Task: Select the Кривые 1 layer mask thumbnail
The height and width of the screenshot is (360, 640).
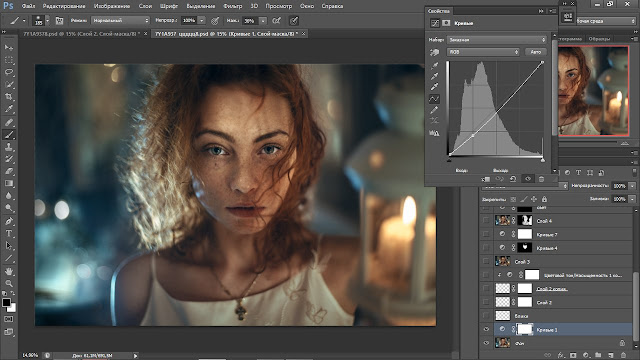Action: [525, 329]
